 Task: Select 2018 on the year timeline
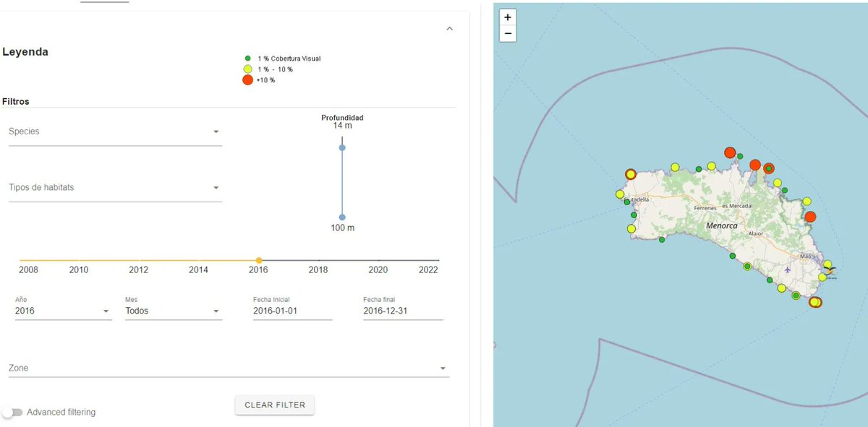pyautogui.click(x=318, y=270)
